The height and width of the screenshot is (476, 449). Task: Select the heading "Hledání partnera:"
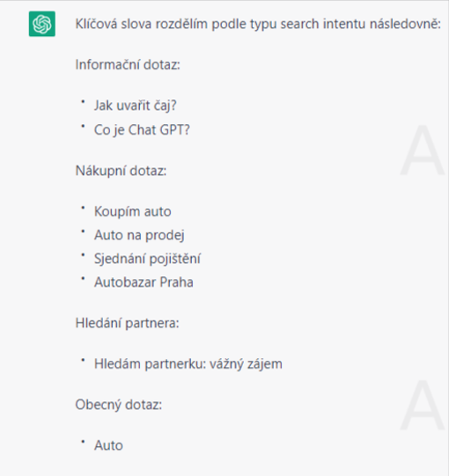[127, 323]
